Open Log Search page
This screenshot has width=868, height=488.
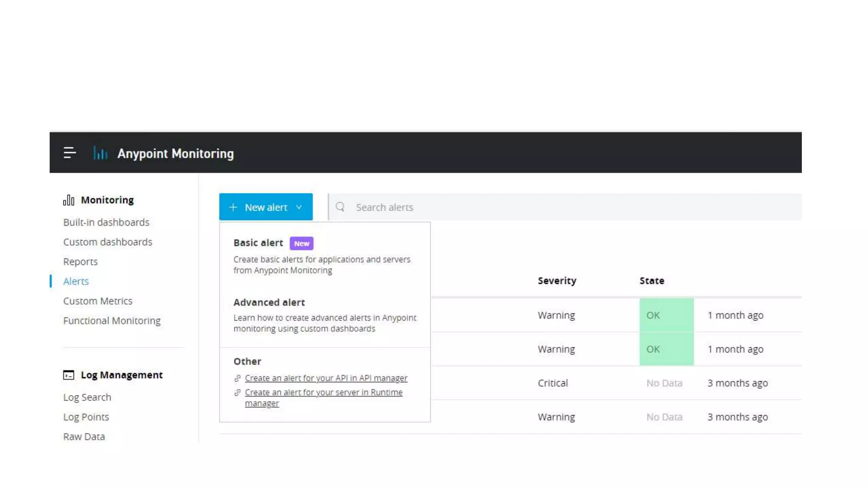87,397
